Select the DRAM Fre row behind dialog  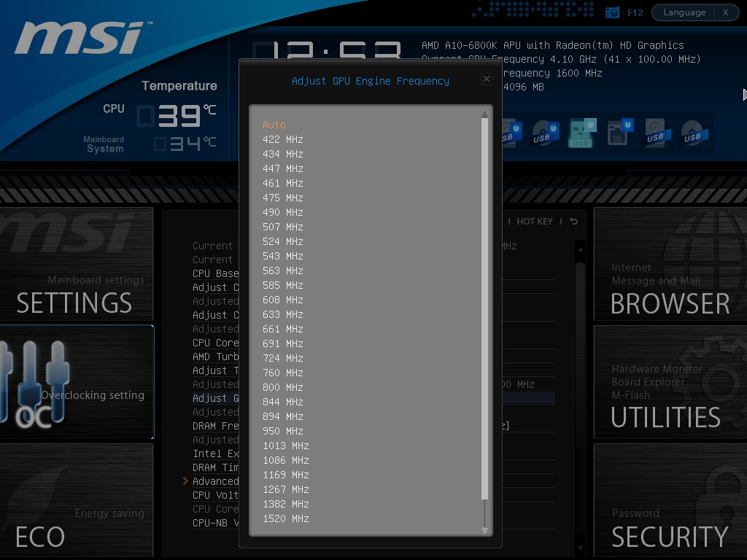[215, 426]
